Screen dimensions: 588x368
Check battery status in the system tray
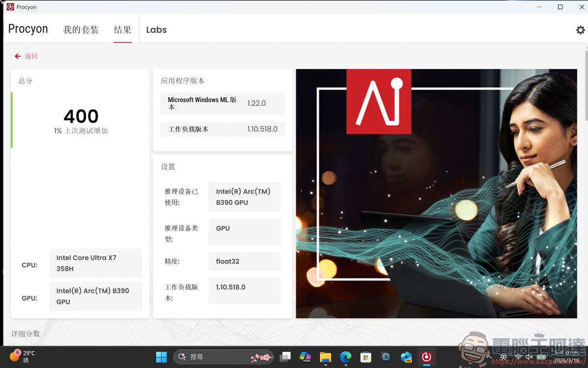541,357
